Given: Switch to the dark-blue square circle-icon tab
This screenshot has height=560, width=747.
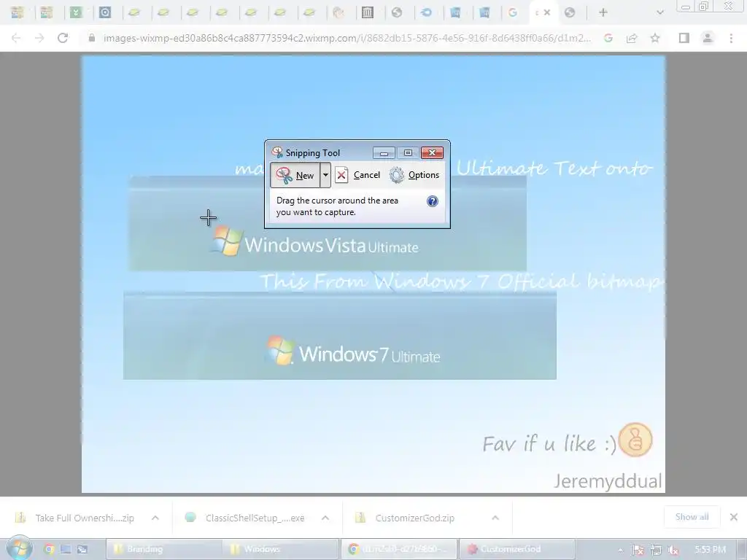Looking at the screenshot, I should 105,13.
